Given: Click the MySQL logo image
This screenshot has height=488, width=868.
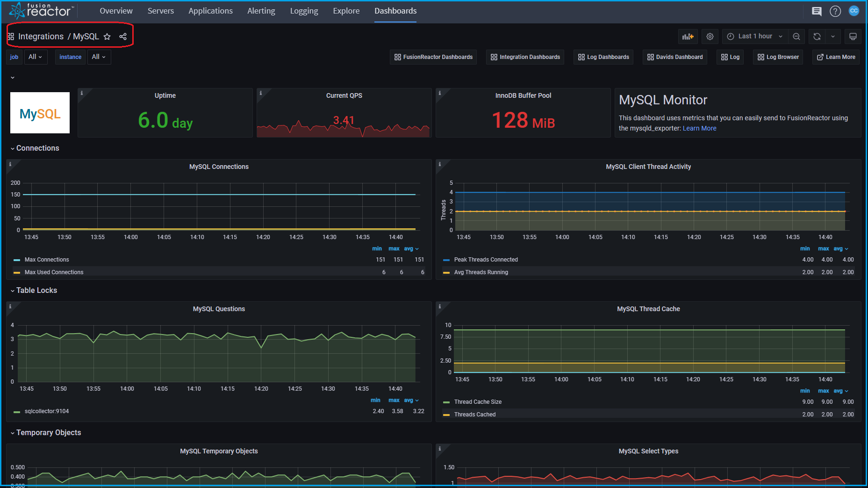Looking at the screenshot, I should (40, 113).
